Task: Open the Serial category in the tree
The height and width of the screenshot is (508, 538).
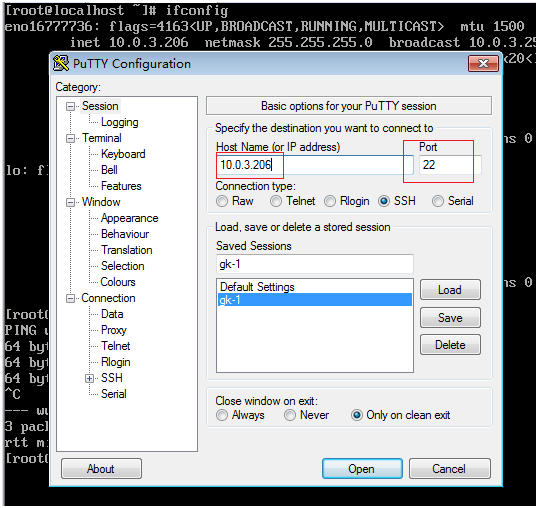Action: click(x=114, y=394)
